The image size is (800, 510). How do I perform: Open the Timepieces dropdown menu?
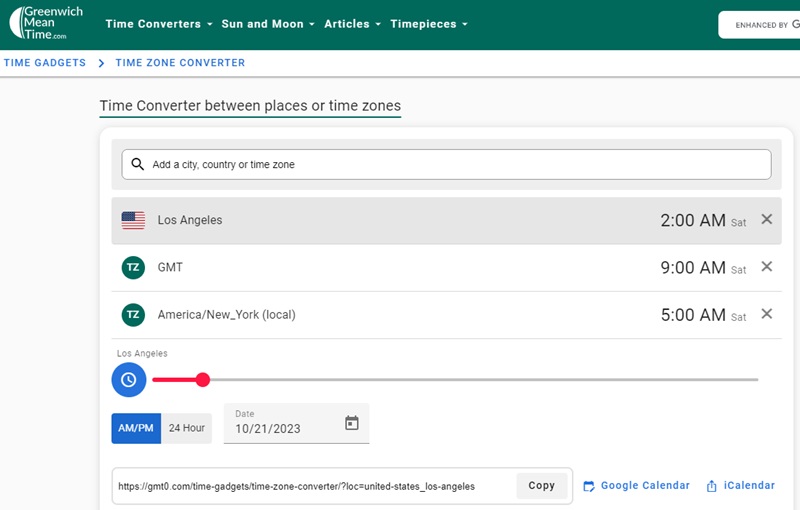click(428, 24)
